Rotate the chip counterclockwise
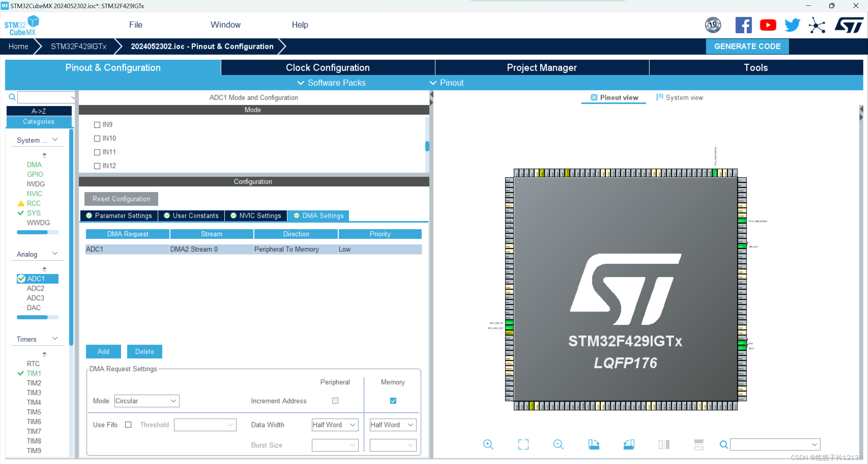868x464 pixels. [629, 444]
